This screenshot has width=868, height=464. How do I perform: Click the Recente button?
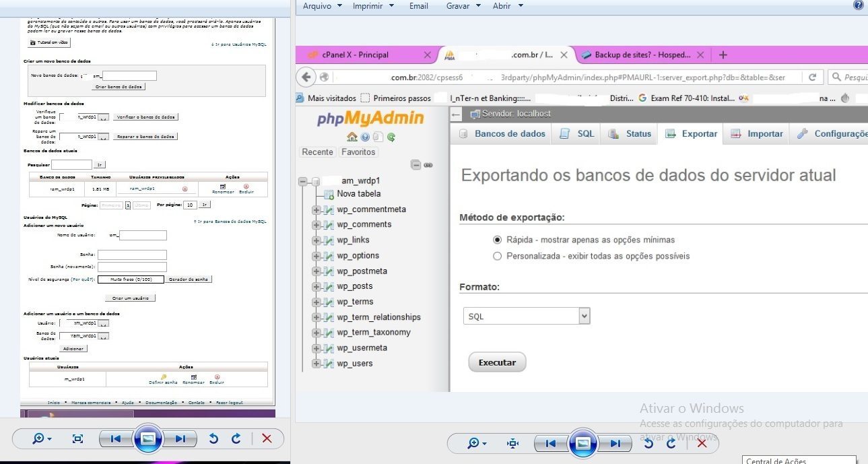(x=317, y=152)
